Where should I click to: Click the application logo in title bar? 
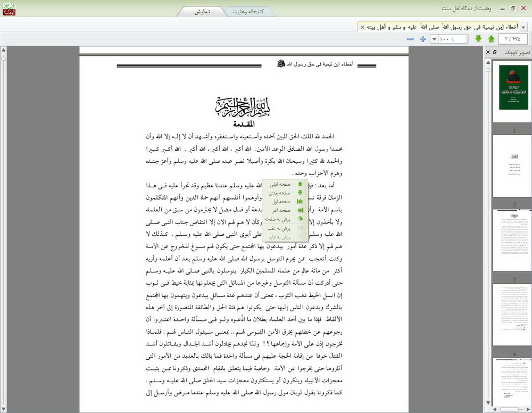(x=9, y=9)
